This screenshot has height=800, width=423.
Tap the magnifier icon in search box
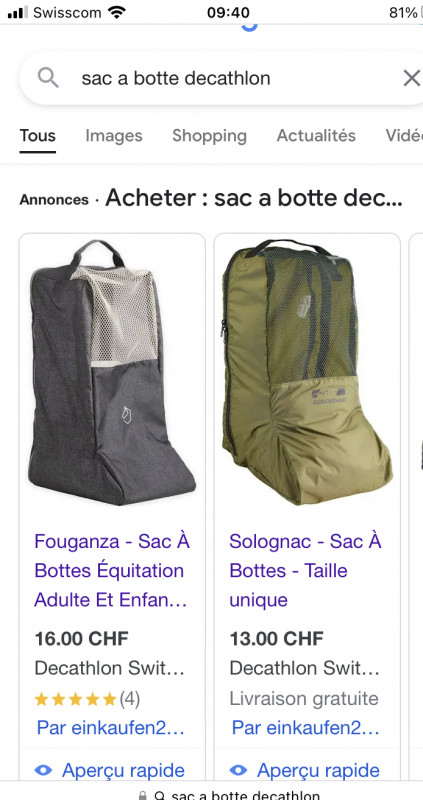tap(48, 78)
